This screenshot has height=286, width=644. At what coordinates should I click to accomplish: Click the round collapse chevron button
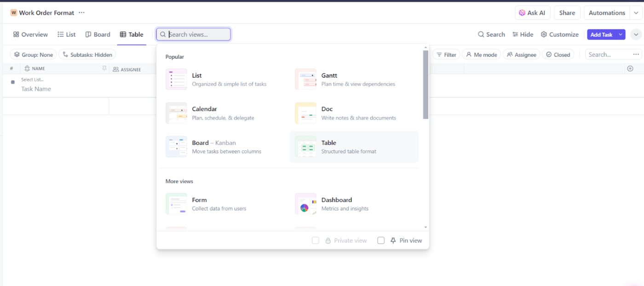636,34
